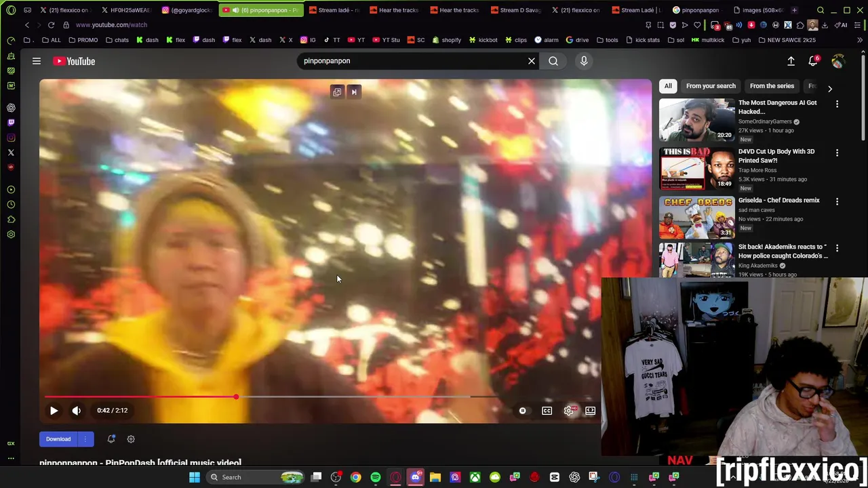Start voice search with the microphone
The width and height of the screenshot is (868, 488).
(x=584, y=61)
